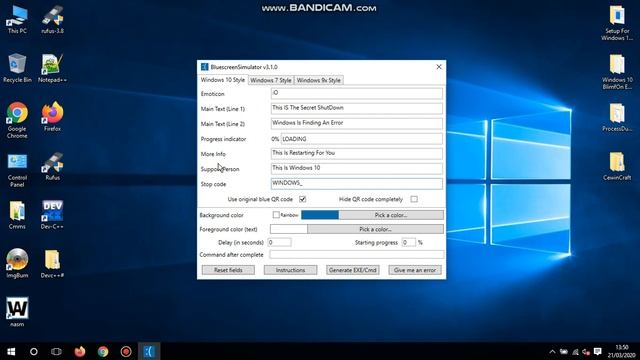Open the CewinCraft folder
Image resolution: width=640 pixels, height=360 pixels.
click(x=617, y=166)
